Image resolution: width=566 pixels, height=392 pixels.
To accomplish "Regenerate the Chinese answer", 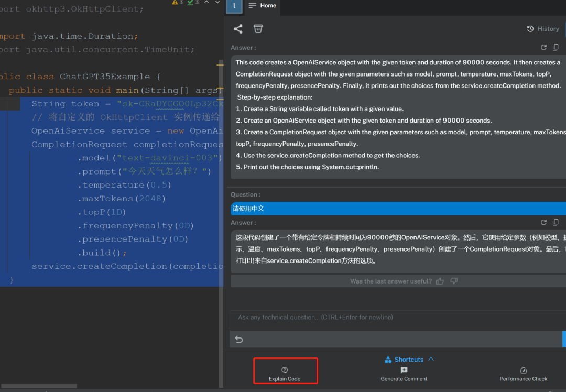I will click(543, 222).
